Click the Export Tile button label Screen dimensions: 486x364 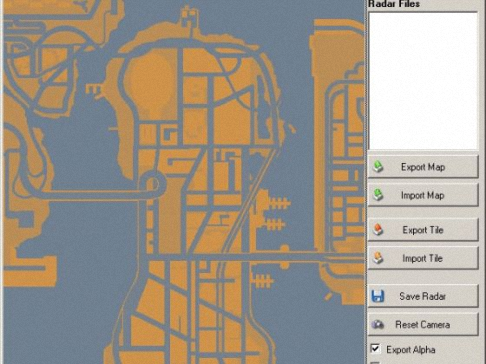[x=423, y=230]
